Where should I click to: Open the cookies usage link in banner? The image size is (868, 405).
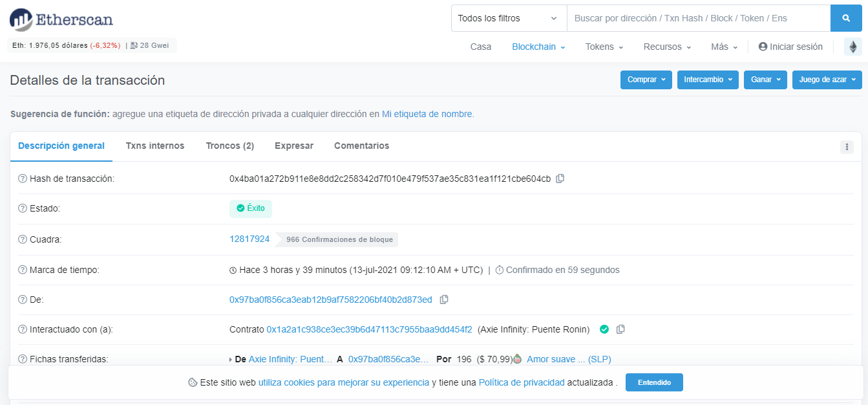coord(344,382)
